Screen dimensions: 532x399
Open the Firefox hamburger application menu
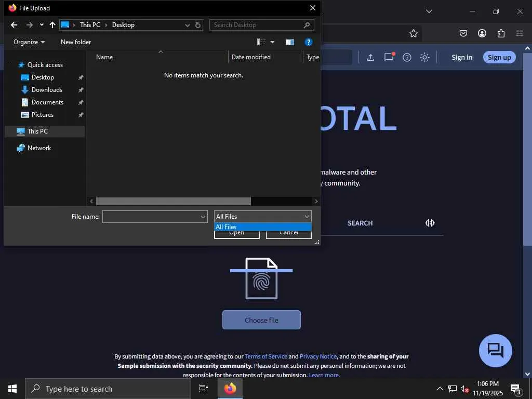click(519, 33)
